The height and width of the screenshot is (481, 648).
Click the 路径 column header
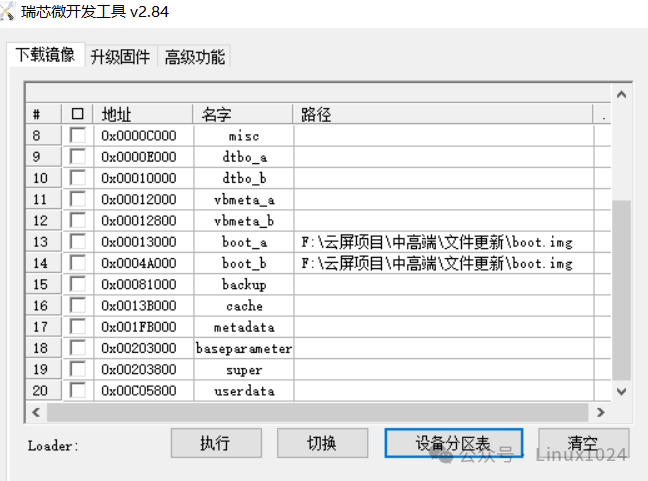point(443,114)
